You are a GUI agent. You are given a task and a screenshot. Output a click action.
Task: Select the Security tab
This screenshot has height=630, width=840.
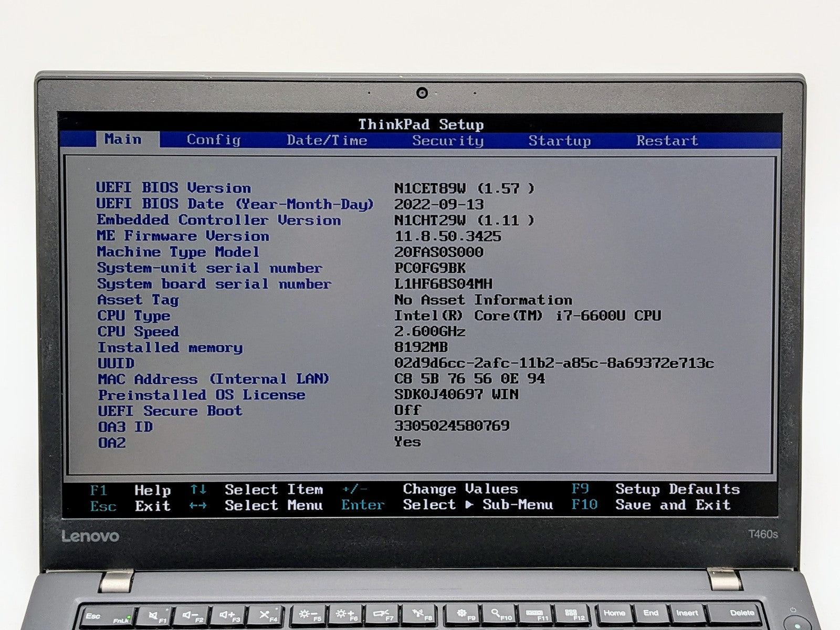(x=447, y=141)
